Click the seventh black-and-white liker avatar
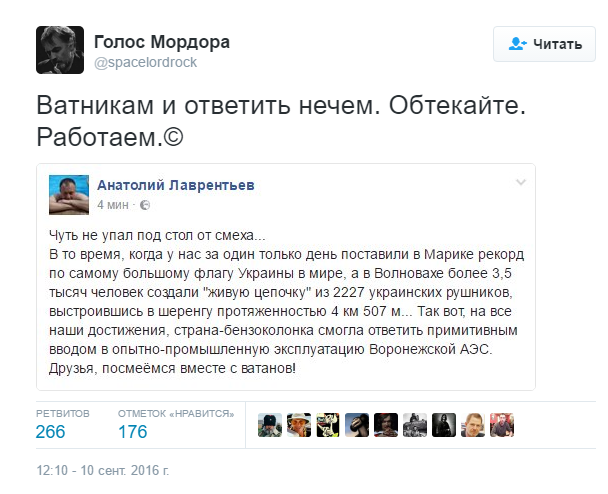The width and height of the screenshot is (608, 494). [445, 424]
